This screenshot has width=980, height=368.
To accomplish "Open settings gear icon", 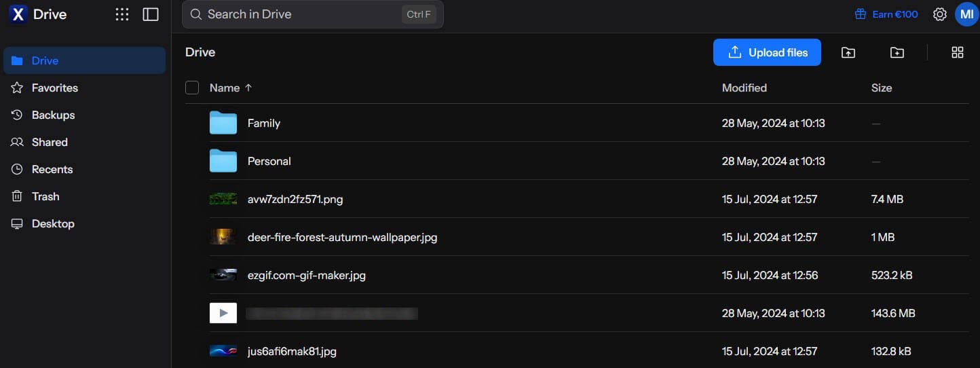I will [939, 14].
